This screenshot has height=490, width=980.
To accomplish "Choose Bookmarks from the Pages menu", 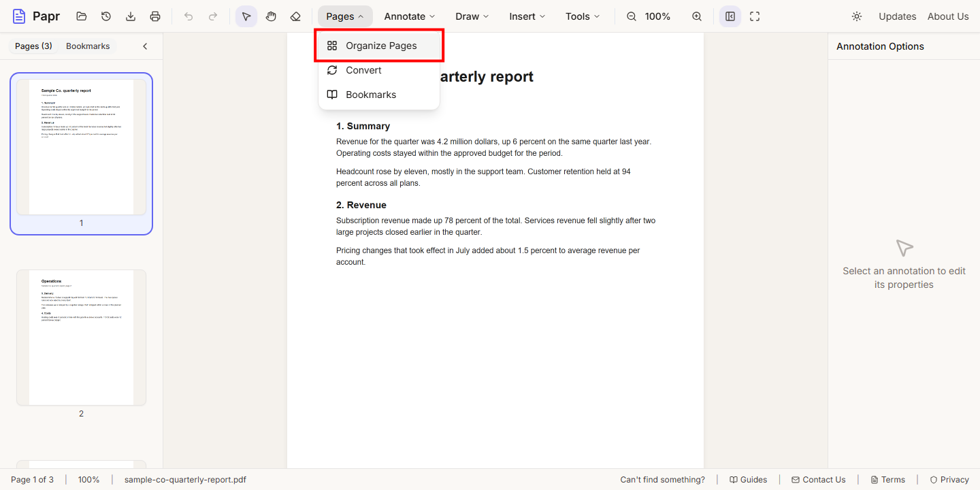I will [379, 95].
